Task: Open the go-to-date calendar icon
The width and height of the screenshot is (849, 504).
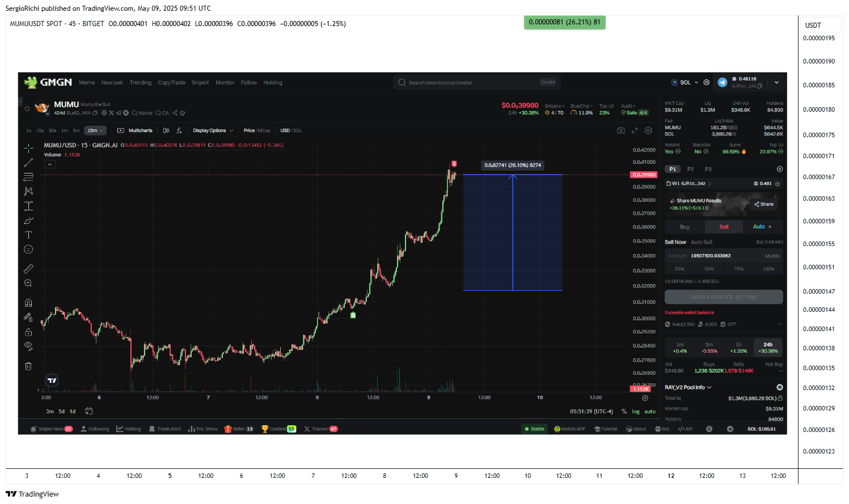Action: coord(88,411)
